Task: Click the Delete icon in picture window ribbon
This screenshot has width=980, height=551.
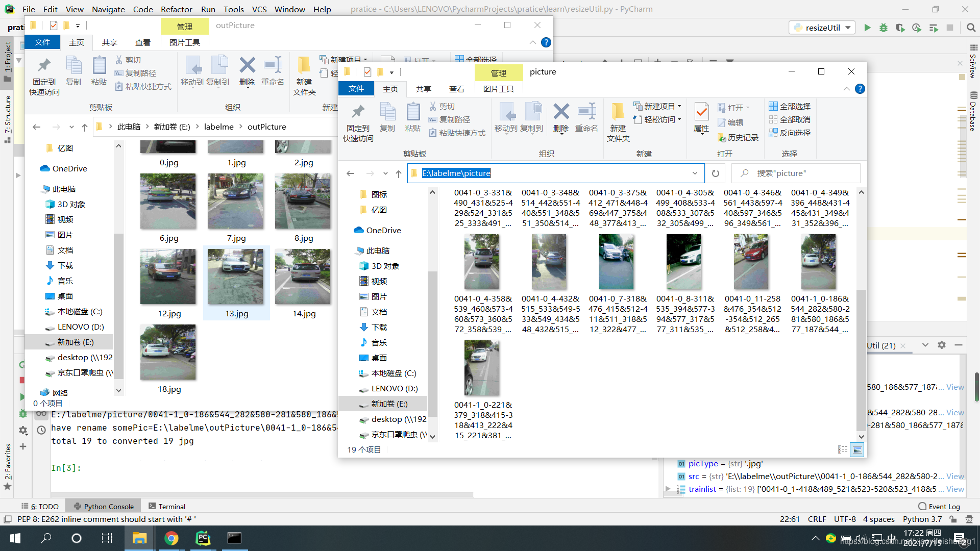Action: click(x=561, y=116)
